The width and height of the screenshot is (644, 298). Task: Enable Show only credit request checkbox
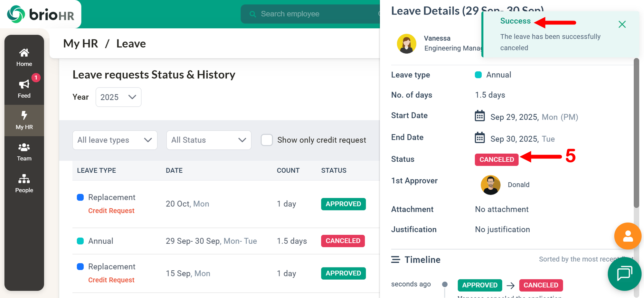coord(267,140)
